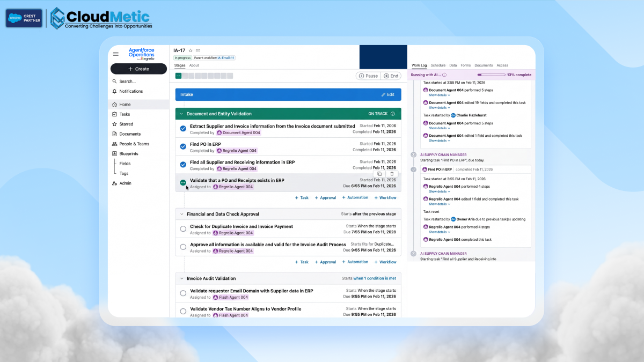The image size is (644, 362).
Task: Edit the Intake stage
Action: pyautogui.click(x=388, y=94)
